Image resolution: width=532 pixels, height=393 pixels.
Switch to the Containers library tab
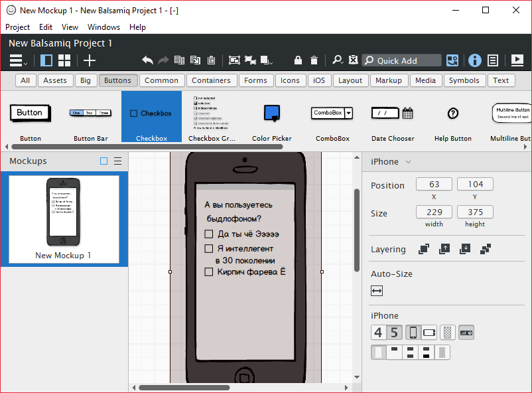tap(211, 80)
